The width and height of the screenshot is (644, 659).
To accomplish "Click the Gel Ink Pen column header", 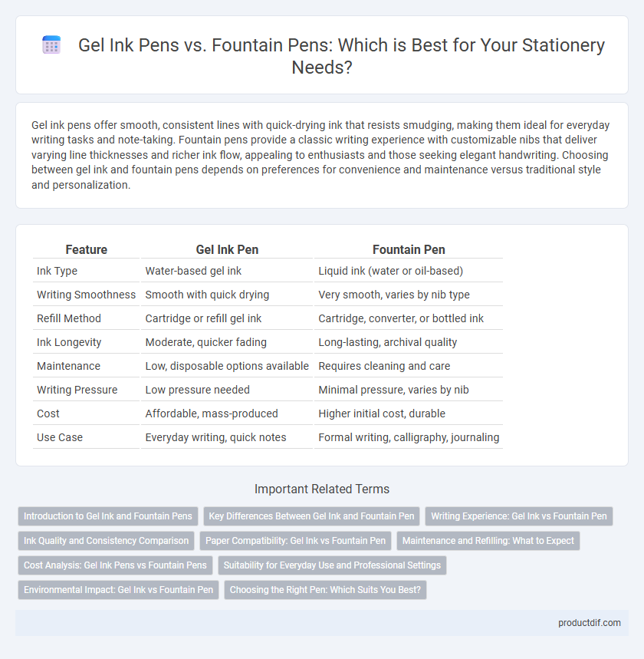I will [x=227, y=249].
